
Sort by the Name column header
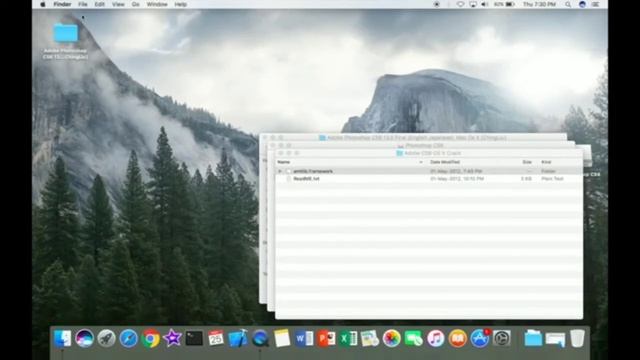(283, 162)
